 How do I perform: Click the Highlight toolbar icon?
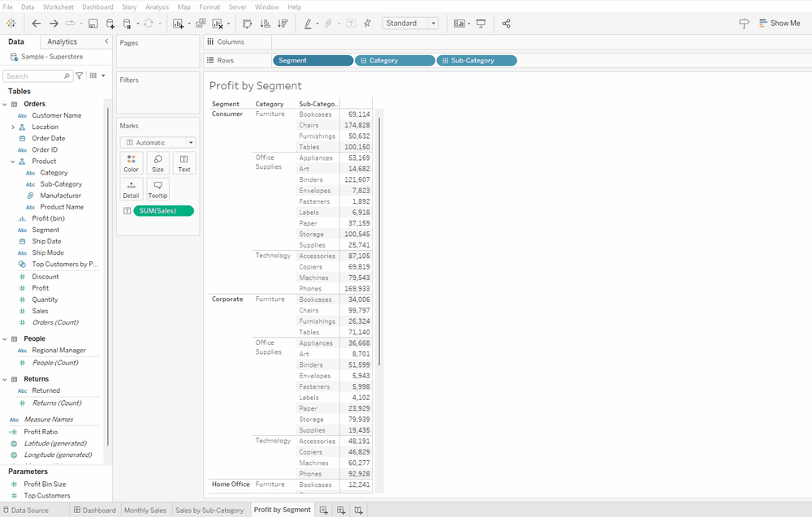309,23
